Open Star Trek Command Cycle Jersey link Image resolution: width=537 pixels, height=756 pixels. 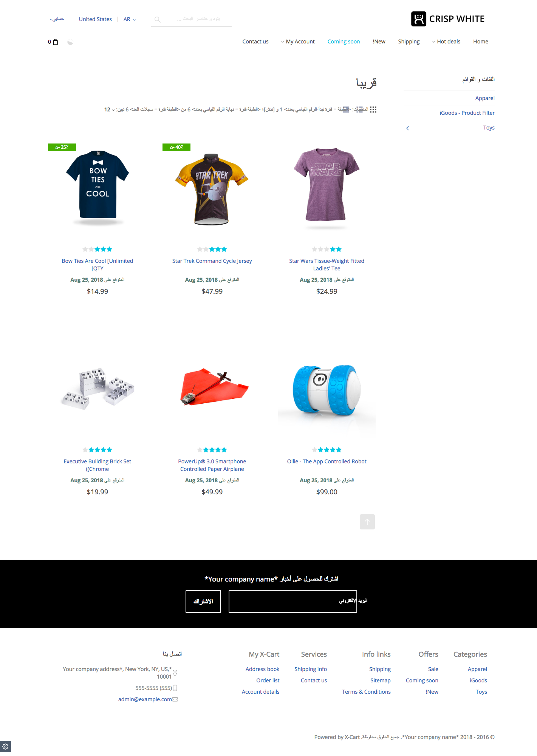[212, 261]
